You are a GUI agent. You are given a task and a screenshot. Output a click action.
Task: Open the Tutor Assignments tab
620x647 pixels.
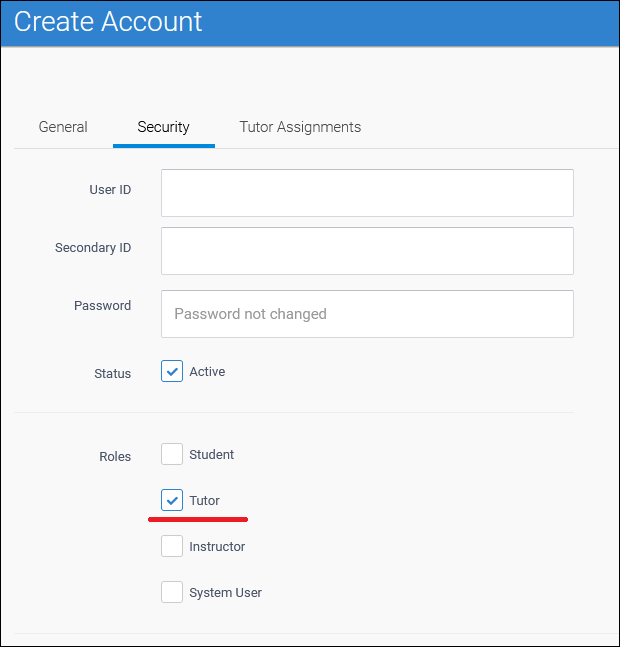point(300,127)
